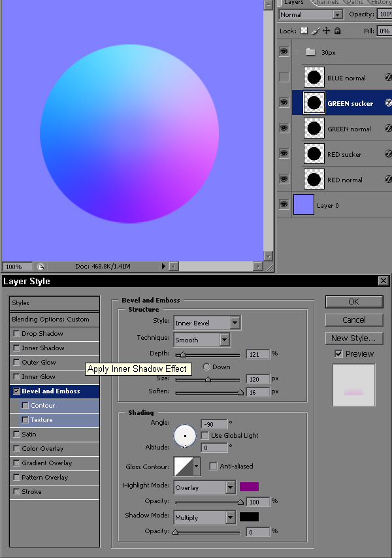Open the bevel Style dropdown
Image resolution: width=392 pixels, height=558 pixels.
(x=235, y=322)
